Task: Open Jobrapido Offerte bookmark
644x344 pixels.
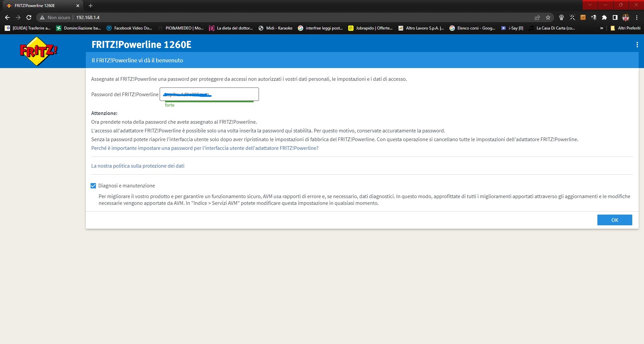Action: tap(371, 28)
